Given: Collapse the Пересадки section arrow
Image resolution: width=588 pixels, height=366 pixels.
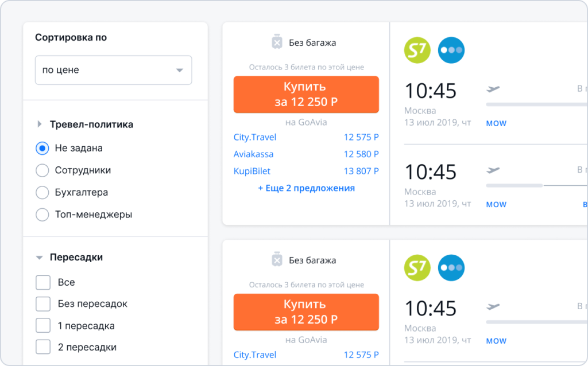Looking at the screenshot, I should pos(40,258).
